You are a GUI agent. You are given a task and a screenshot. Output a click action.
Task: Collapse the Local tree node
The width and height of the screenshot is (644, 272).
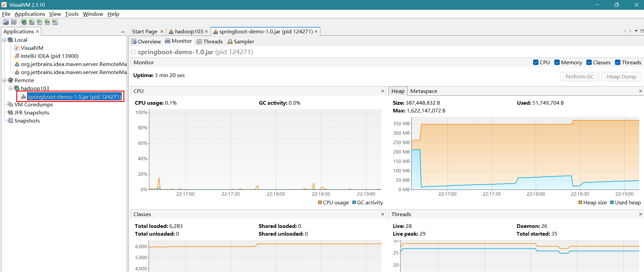(4, 40)
